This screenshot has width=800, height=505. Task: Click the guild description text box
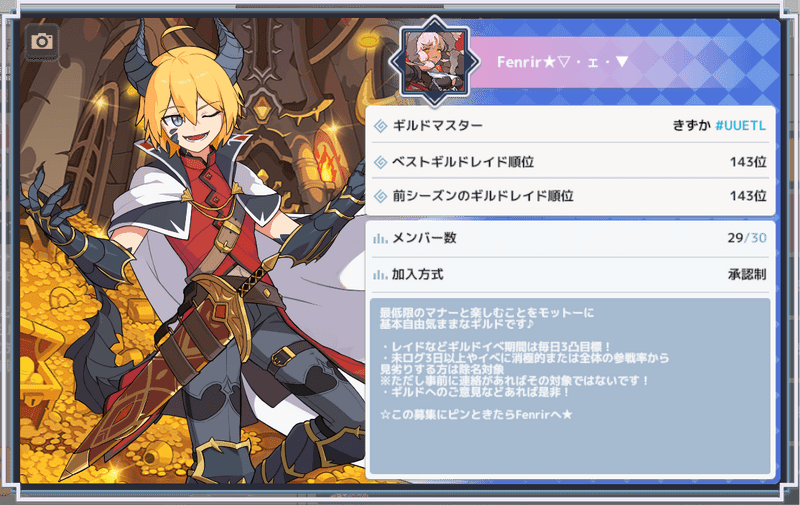click(x=570, y=387)
